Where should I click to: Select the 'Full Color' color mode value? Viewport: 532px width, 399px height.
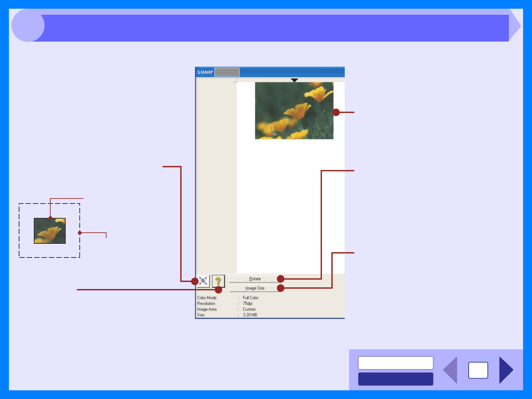[x=251, y=298]
